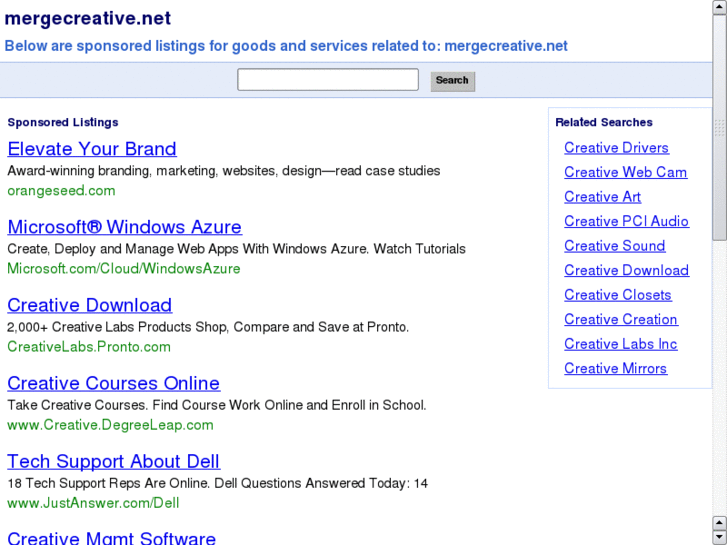Click the 2,000+ Creative Labs Products description

208,327
